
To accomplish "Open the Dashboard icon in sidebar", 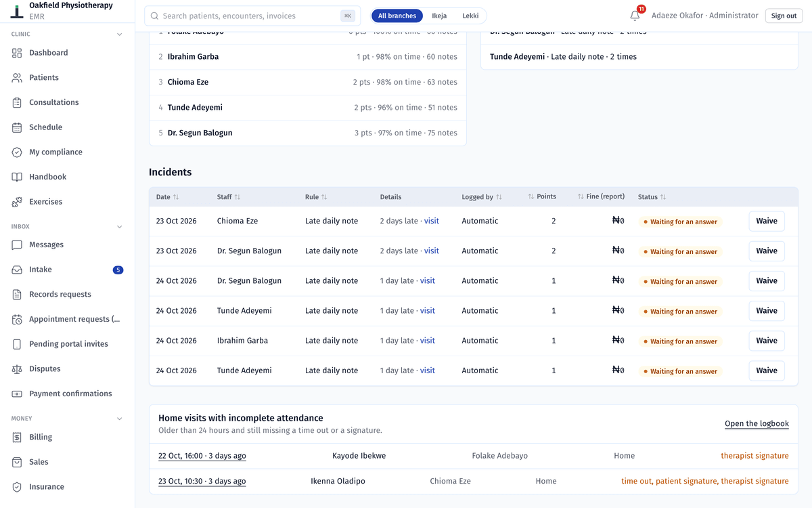I will coord(17,53).
